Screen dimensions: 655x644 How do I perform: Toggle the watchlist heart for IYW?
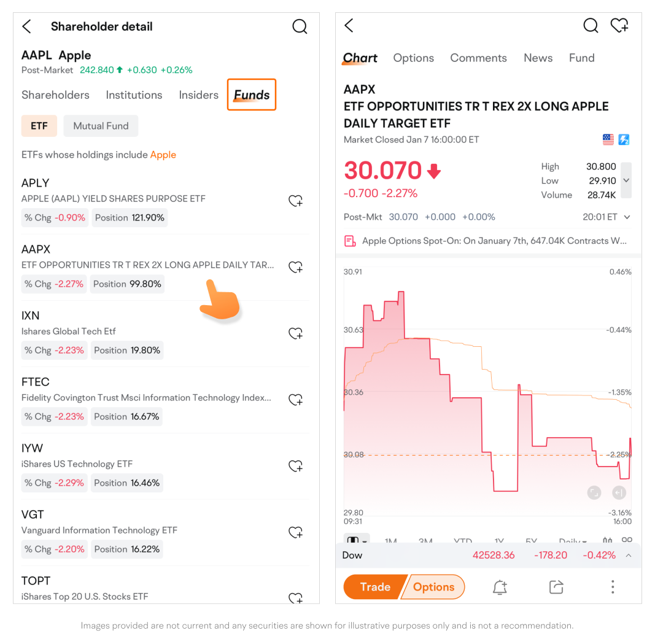point(295,466)
